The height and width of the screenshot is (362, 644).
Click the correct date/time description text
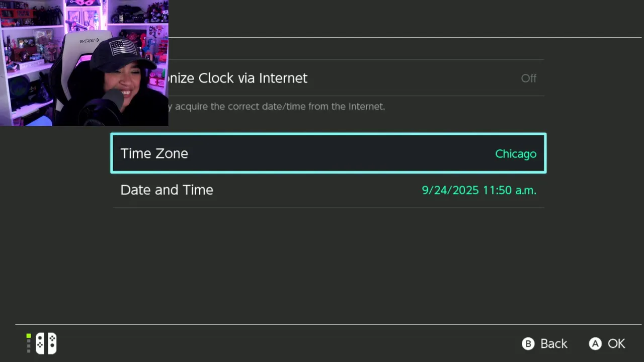[277, 107]
